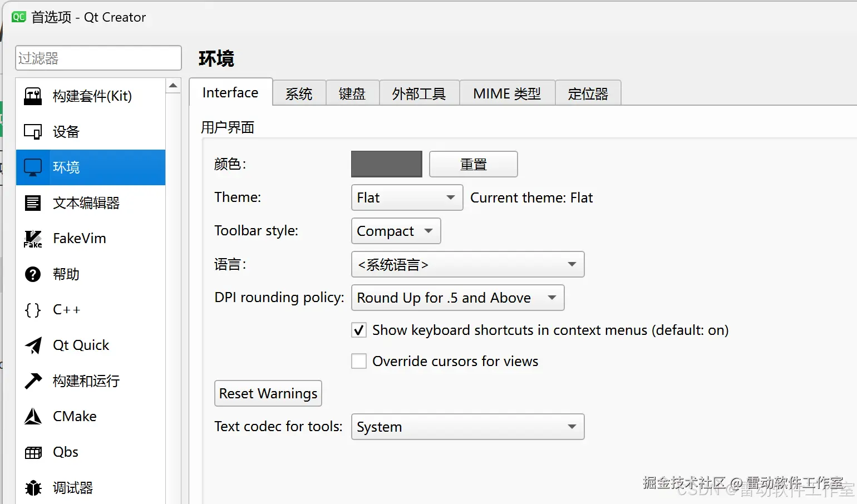Toggle Show keyboard shortcuts in context menus
Screen dimensions: 857x504
(359, 330)
